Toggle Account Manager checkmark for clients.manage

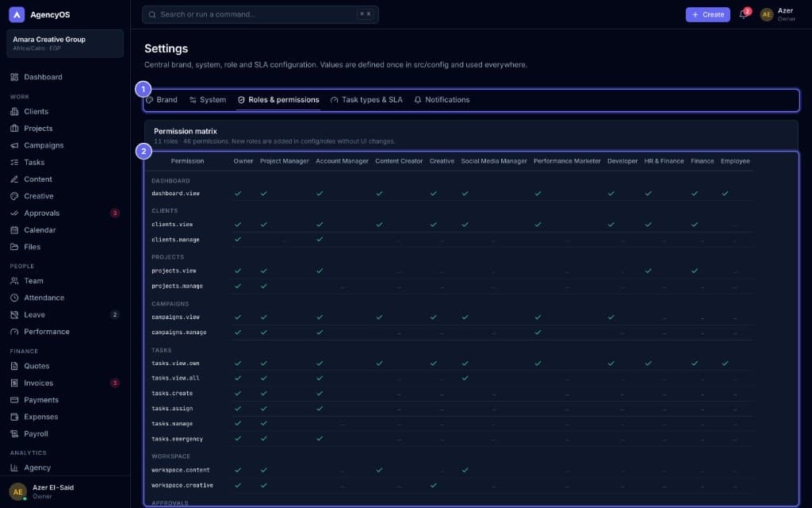[x=320, y=240]
